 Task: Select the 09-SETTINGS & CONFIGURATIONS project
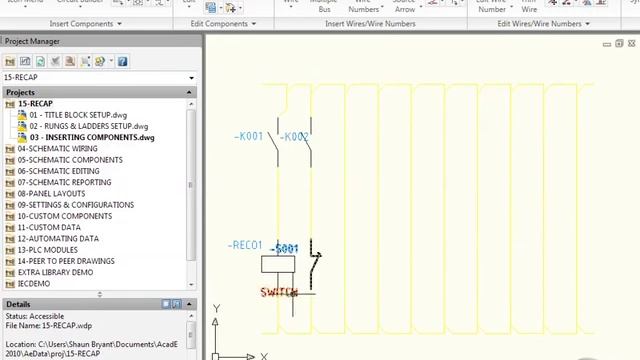[76, 205]
